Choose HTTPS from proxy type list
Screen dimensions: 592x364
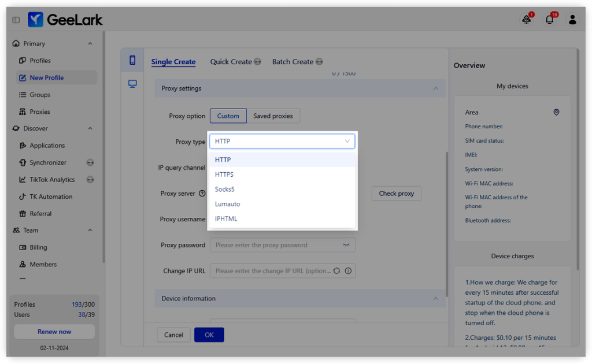(282, 174)
